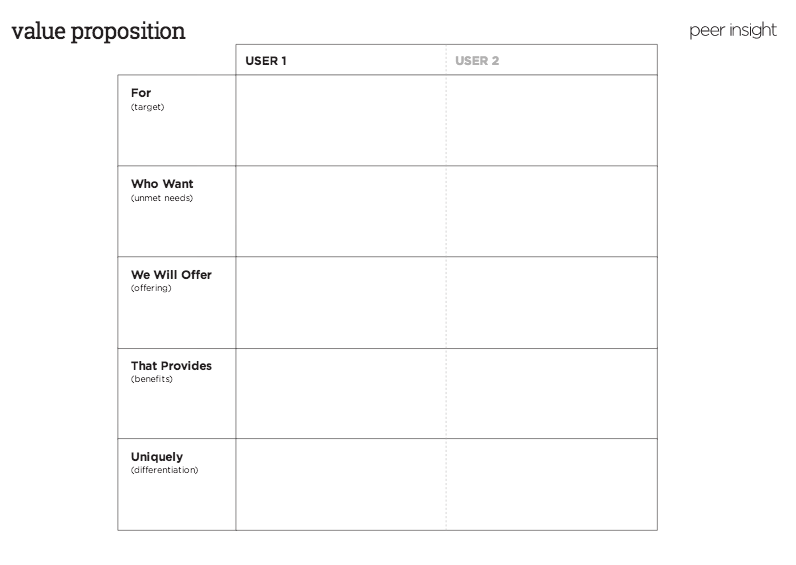Click the We Will Offer row label
The width and height of the screenshot is (796, 565).
(x=171, y=275)
